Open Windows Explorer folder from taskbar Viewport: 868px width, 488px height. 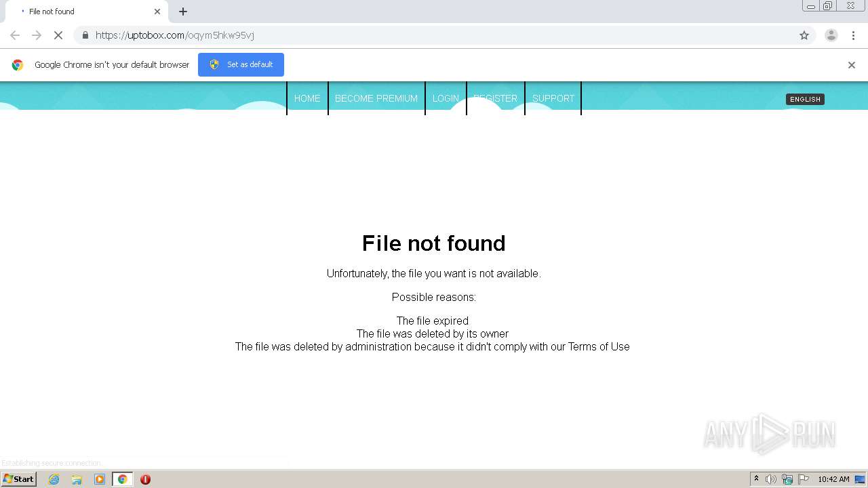(x=77, y=479)
